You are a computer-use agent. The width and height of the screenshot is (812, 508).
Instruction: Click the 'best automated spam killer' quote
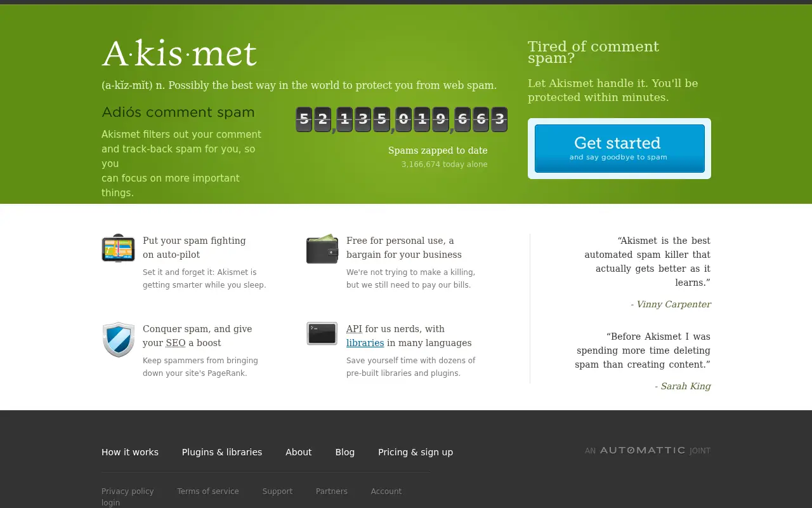click(648, 262)
